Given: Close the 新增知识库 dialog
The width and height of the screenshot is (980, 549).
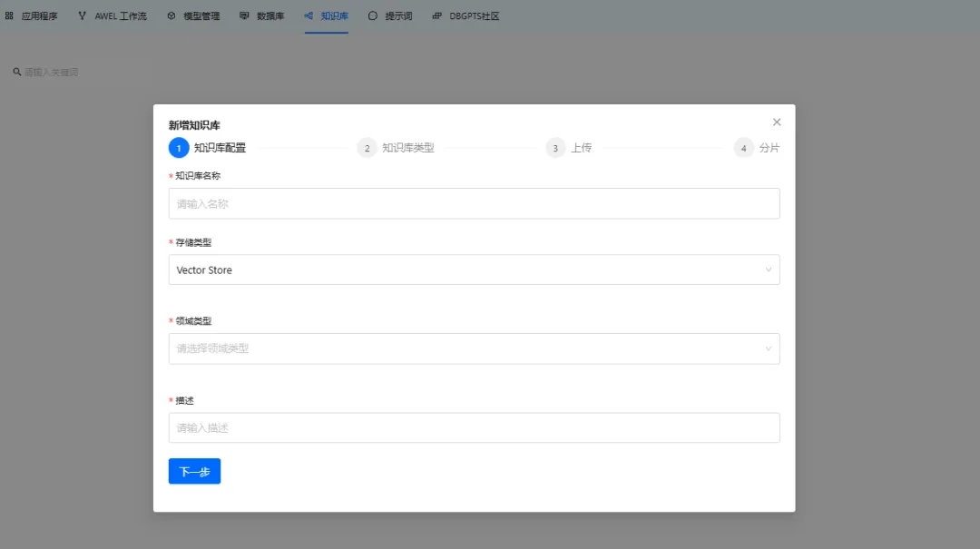Looking at the screenshot, I should (777, 122).
